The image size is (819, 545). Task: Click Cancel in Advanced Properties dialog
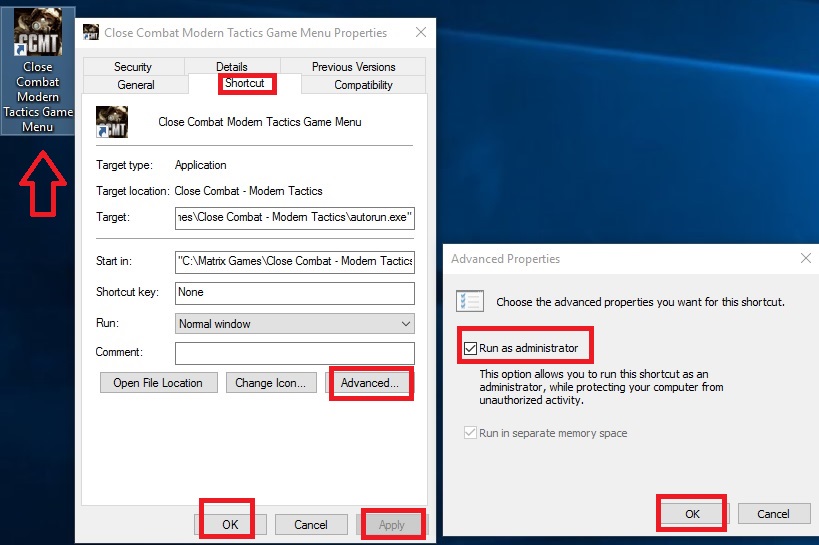tap(774, 514)
